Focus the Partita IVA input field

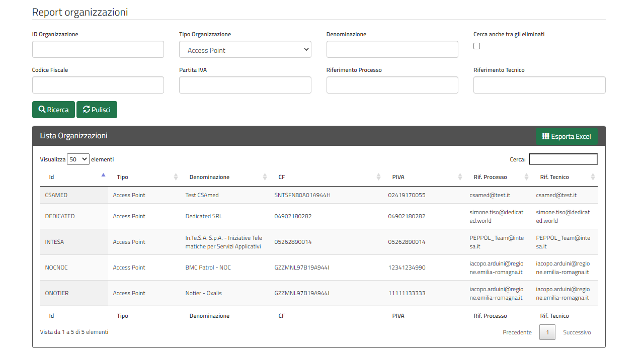(245, 85)
